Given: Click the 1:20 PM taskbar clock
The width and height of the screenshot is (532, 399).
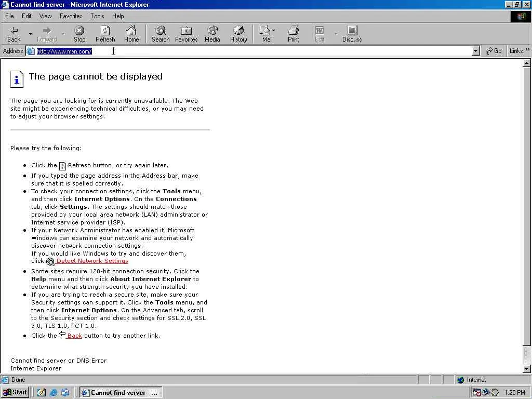Looking at the screenshot, I should pos(515,393).
